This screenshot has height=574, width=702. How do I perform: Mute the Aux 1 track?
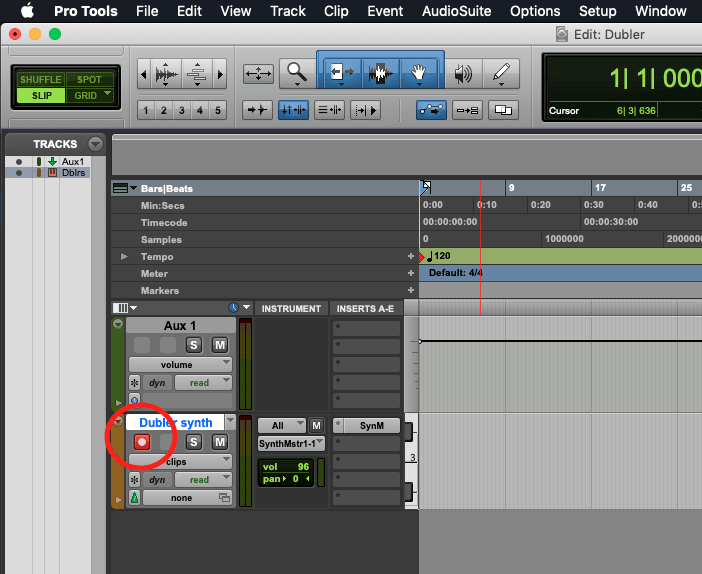[x=220, y=345]
